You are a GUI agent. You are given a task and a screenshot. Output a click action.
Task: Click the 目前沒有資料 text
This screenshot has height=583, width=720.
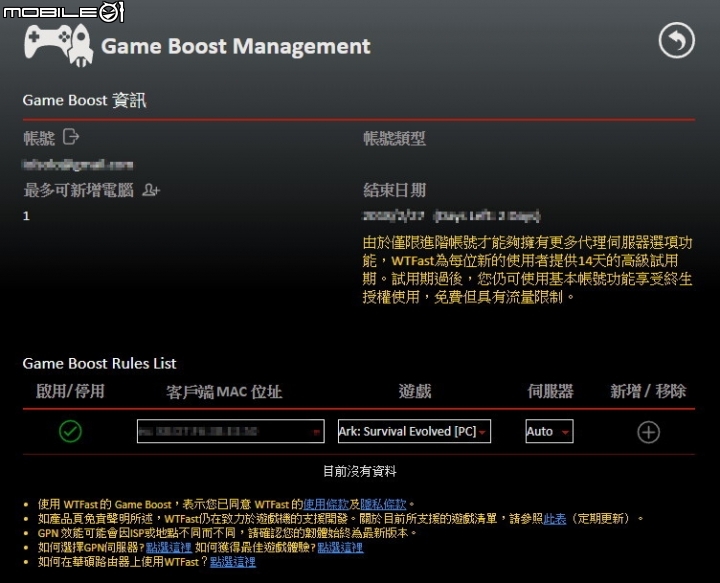click(x=360, y=471)
